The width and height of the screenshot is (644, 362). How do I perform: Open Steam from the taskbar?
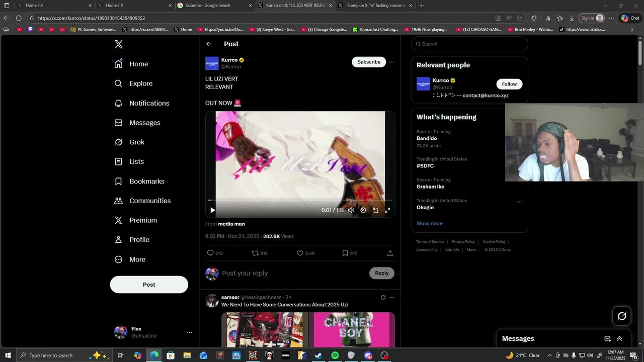pos(318,355)
